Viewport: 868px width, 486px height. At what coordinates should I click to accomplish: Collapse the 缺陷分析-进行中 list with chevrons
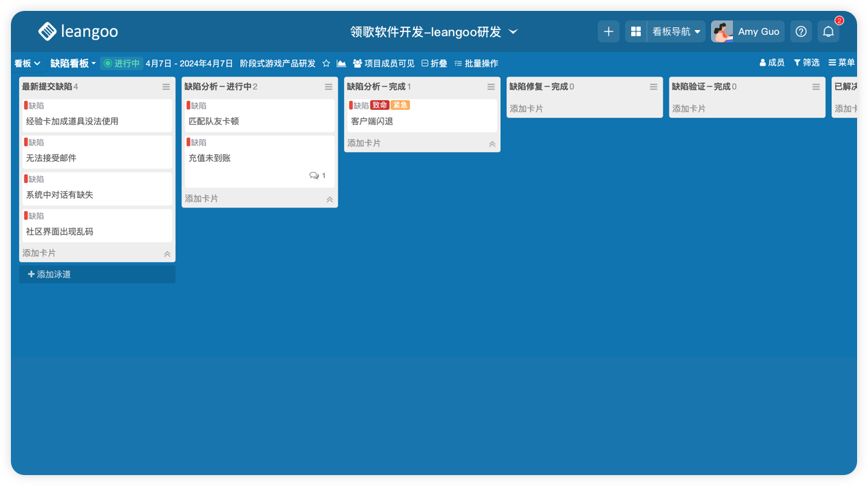coord(330,199)
